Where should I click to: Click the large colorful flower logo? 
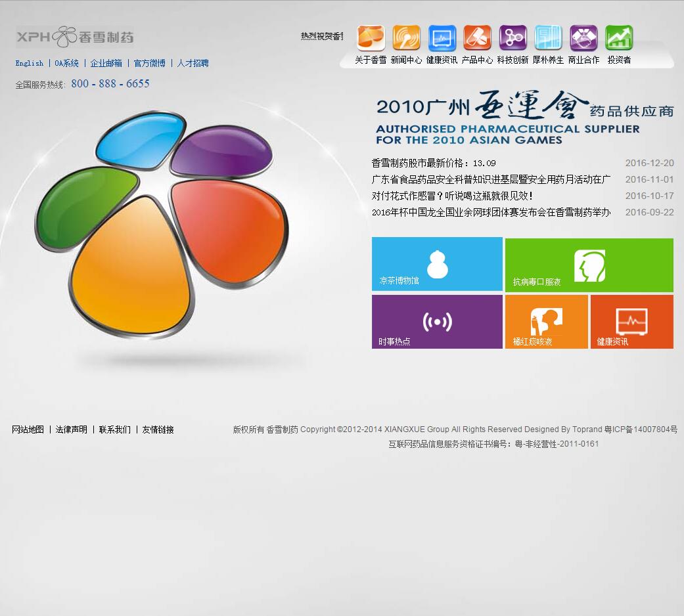pyautogui.click(x=162, y=225)
